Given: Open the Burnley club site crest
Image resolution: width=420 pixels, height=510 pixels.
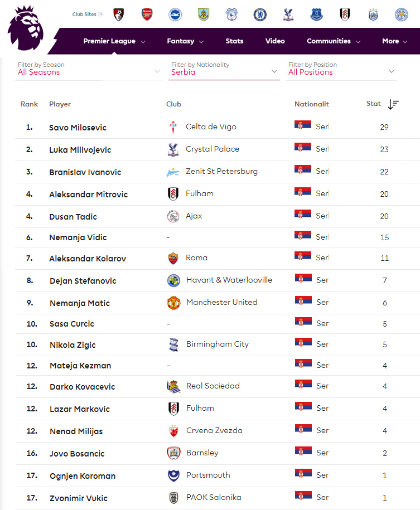Looking at the screenshot, I should [x=204, y=14].
